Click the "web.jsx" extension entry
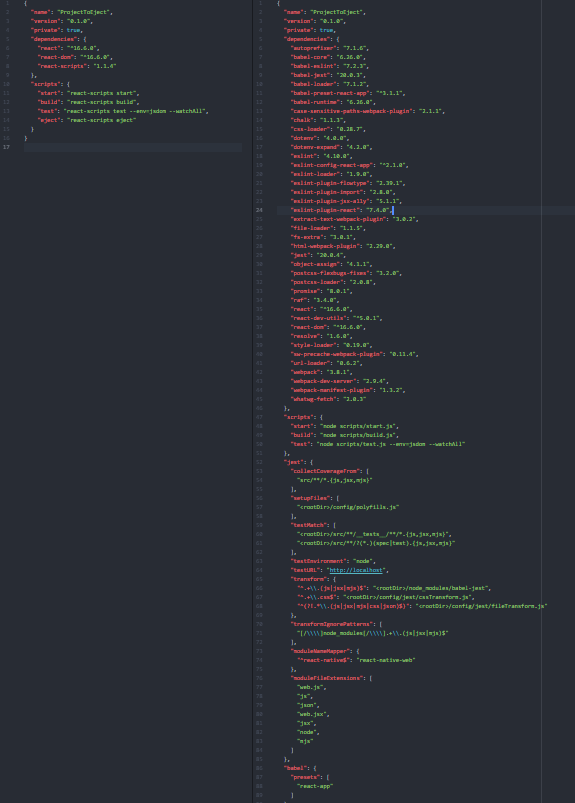The width and height of the screenshot is (575, 803). (x=311, y=714)
